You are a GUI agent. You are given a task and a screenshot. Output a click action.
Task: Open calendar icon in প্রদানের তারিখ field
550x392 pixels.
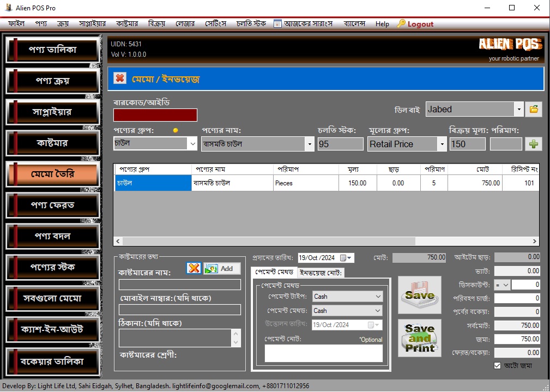click(x=343, y=258)
